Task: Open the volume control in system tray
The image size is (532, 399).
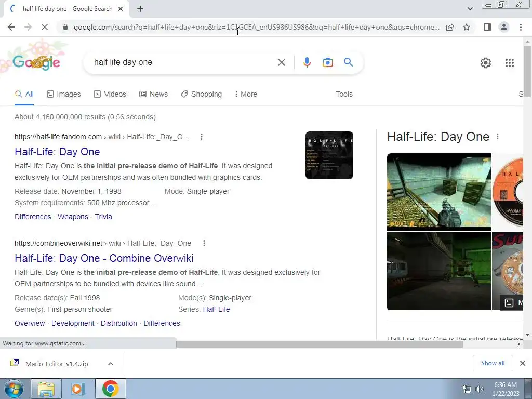Action: click(x=479, y=389)
